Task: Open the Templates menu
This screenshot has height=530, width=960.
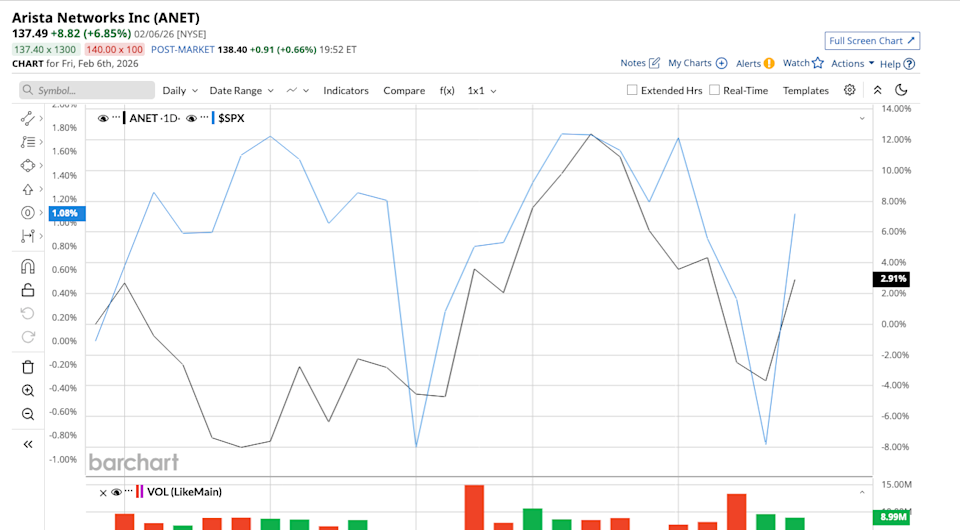Action: click(806, 91)
